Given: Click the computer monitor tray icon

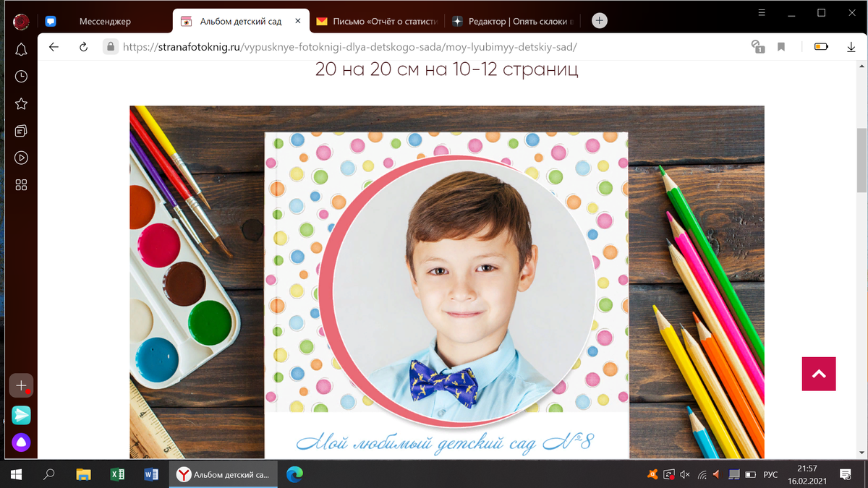Looking at the screenshot, I should (733, 474).
